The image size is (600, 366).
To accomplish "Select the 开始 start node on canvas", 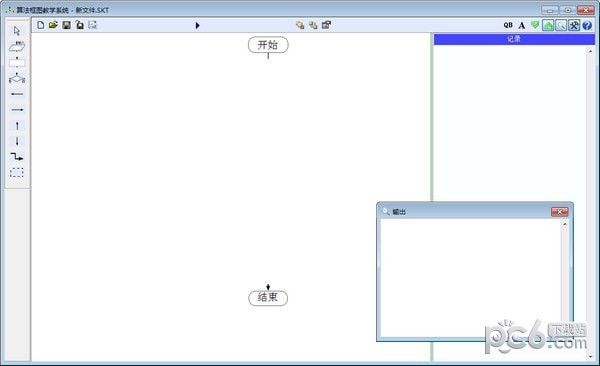I will click(268, 45).
